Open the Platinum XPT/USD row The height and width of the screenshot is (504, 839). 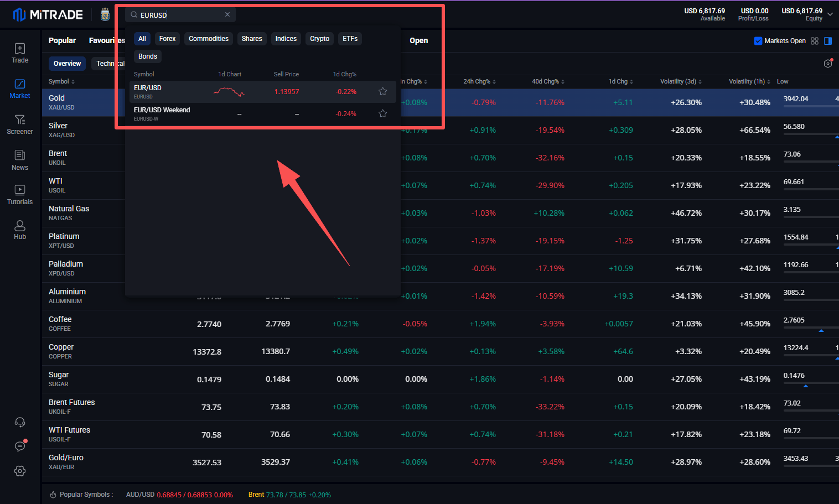coord(441,241)
